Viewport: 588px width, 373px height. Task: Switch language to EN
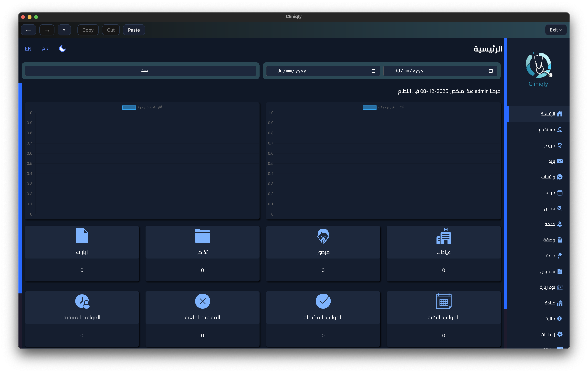pos(28,49)
